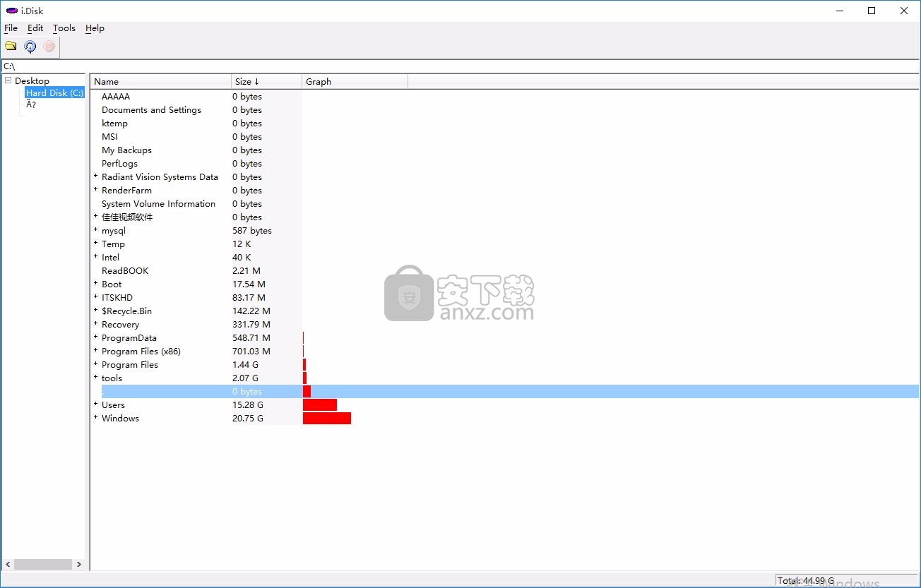Open the Tools menu
921x588 pixels.
point(64,28)
